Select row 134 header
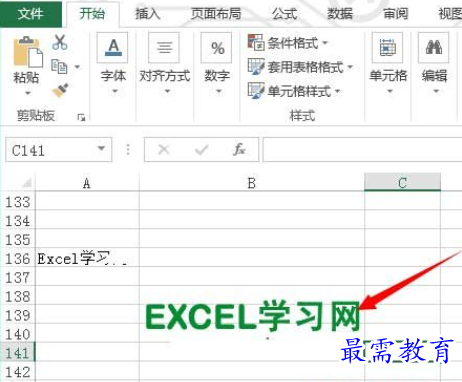462x382 pixels. (x=18, y=220)
